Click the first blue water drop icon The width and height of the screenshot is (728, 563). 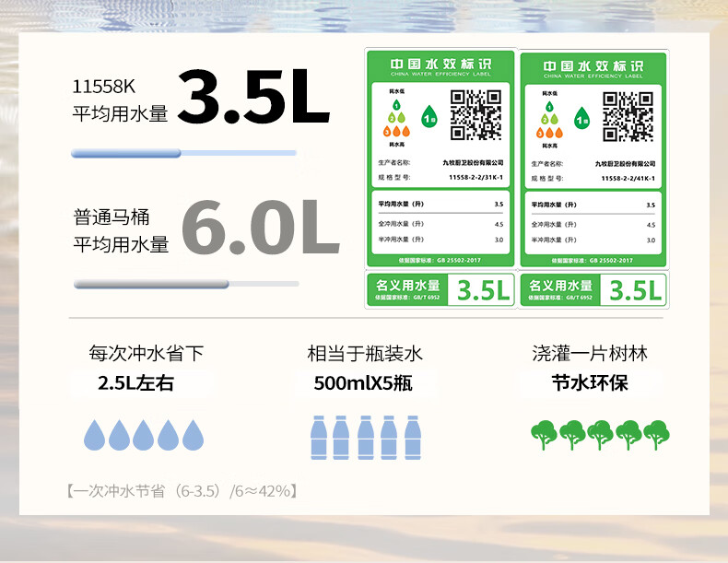coord(94,434)
